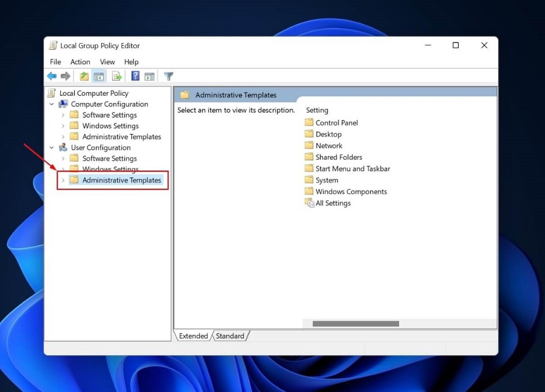Click the Export List toolbar icon
The image size is (545, 392).
tap(117, 76)
